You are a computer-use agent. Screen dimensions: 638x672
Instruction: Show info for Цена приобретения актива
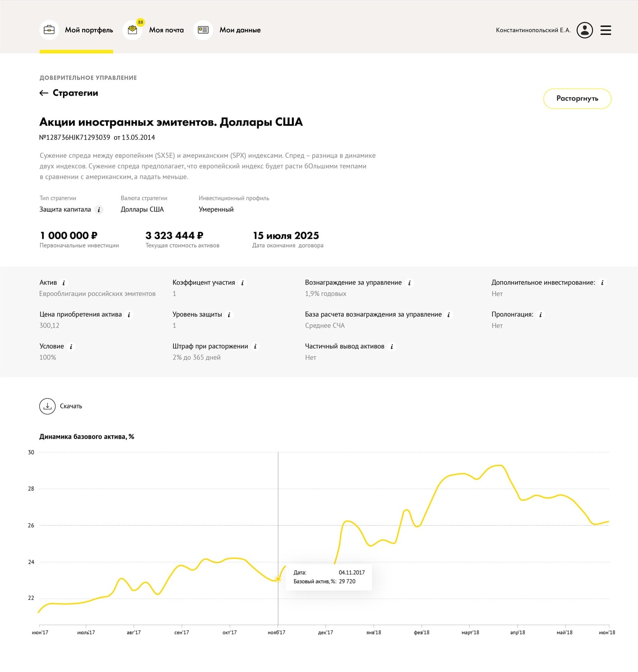pos(129,315)
